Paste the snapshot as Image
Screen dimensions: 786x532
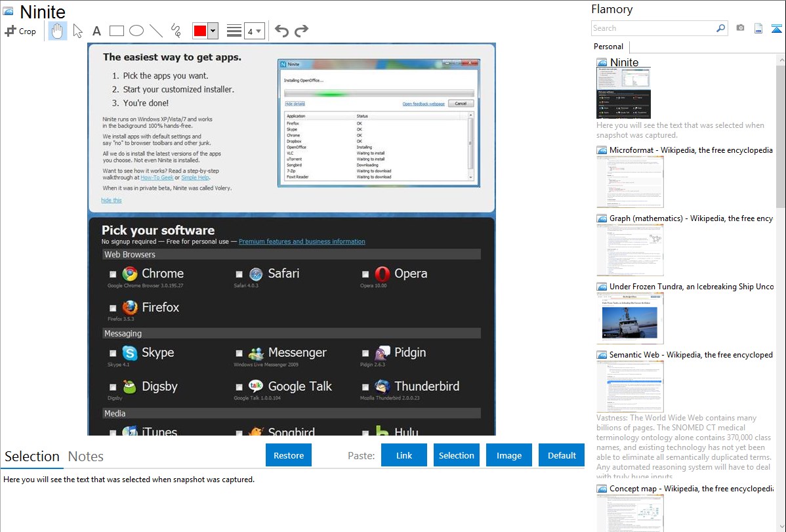click(x=508, y=455)
